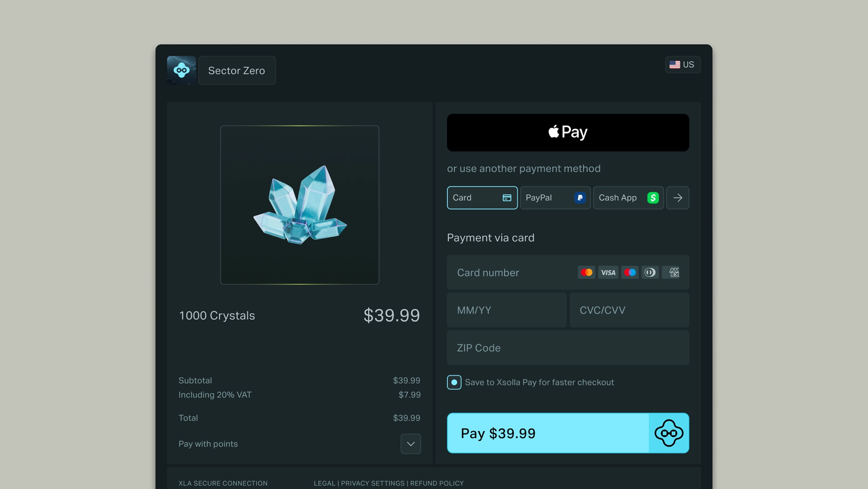Click the Diners Club card icon

coord(650,272)
